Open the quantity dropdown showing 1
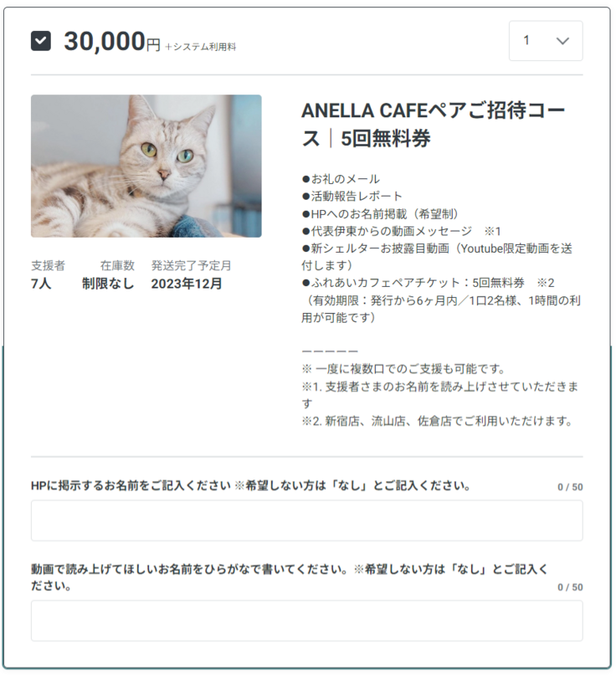The image size is (616, 676). click(546, 41)
